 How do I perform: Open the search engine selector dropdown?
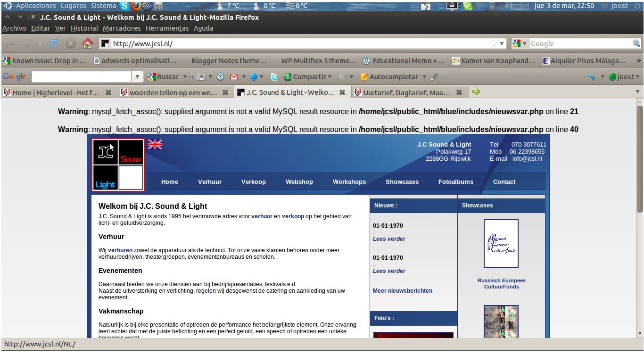coord(520,44)
